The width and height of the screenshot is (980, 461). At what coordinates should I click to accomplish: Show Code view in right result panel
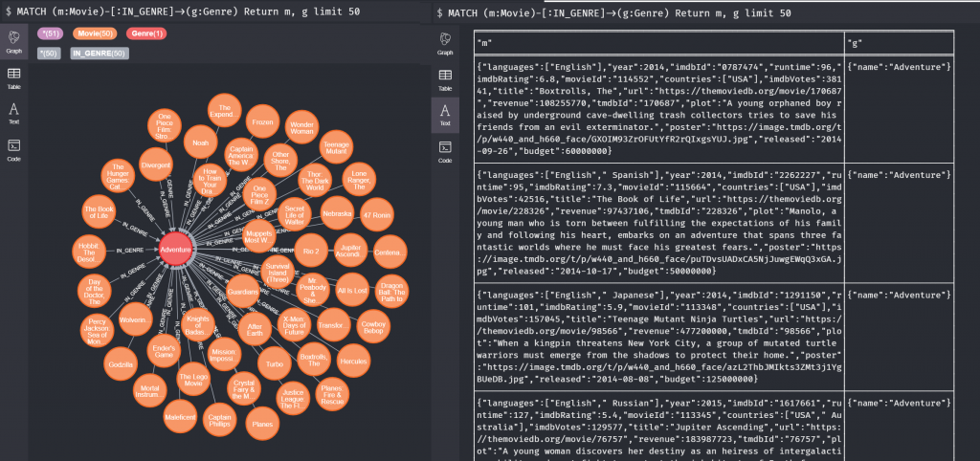[445, 152]
